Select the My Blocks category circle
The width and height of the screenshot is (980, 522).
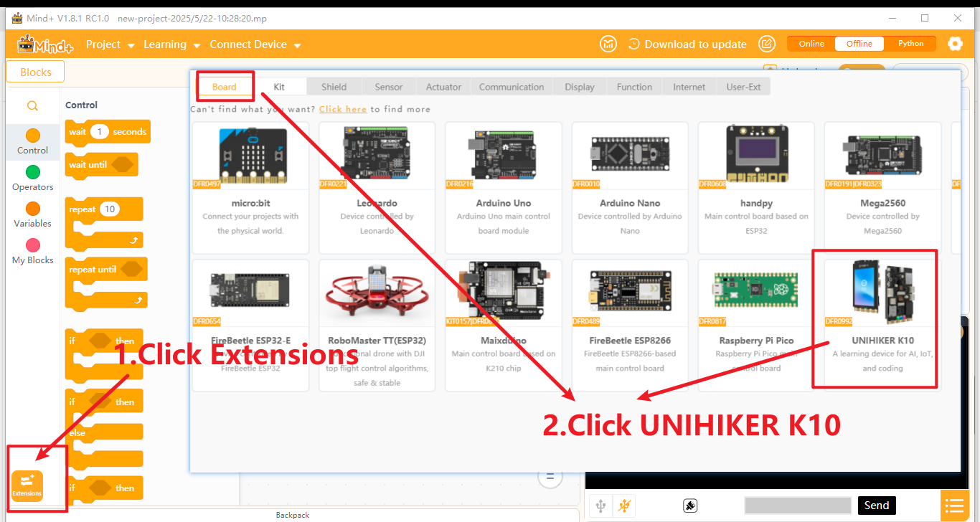pos(33,245)
